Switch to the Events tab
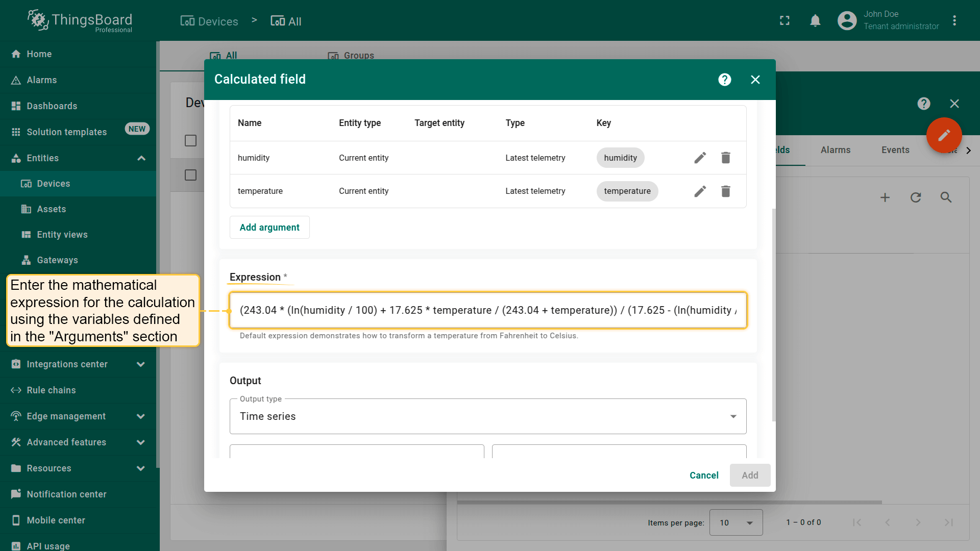The height and width of the screenshot is (551, 980). (x=895, y=150)
